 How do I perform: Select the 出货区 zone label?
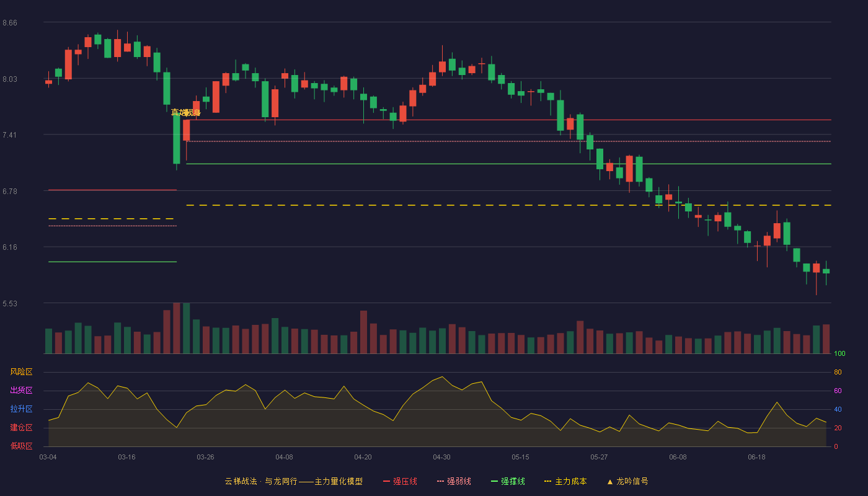pos(21,391)
